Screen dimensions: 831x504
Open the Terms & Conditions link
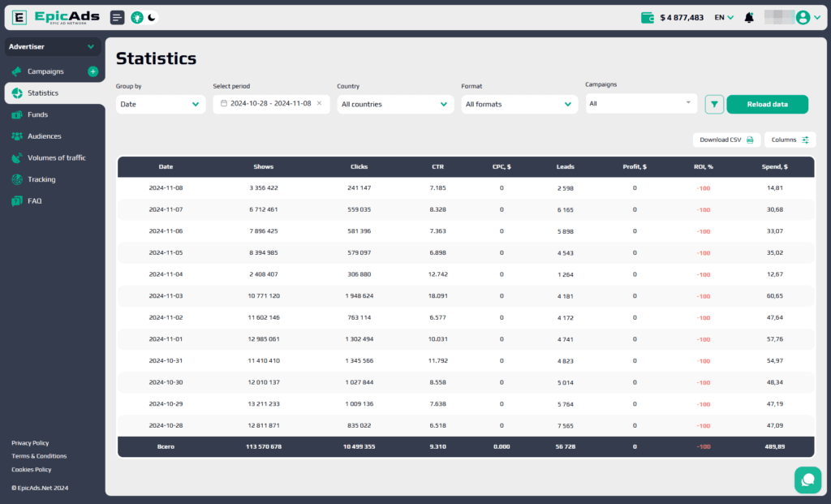point(39,456)
